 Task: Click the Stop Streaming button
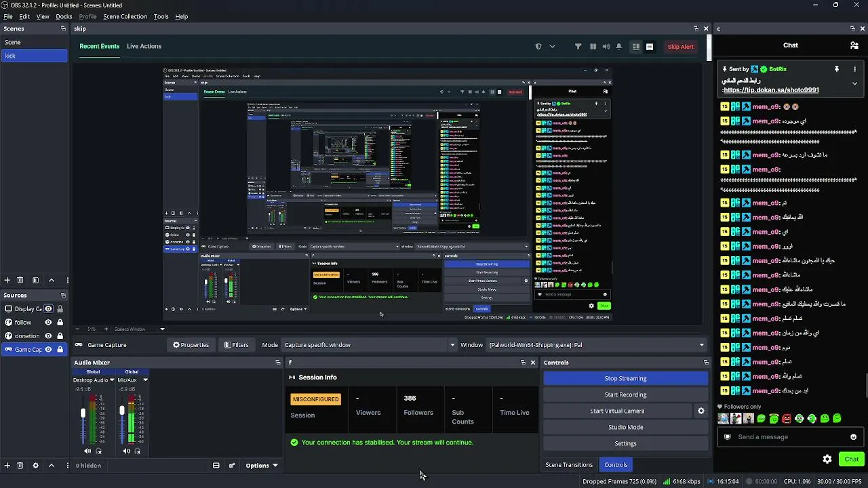(x=625, y=378)
